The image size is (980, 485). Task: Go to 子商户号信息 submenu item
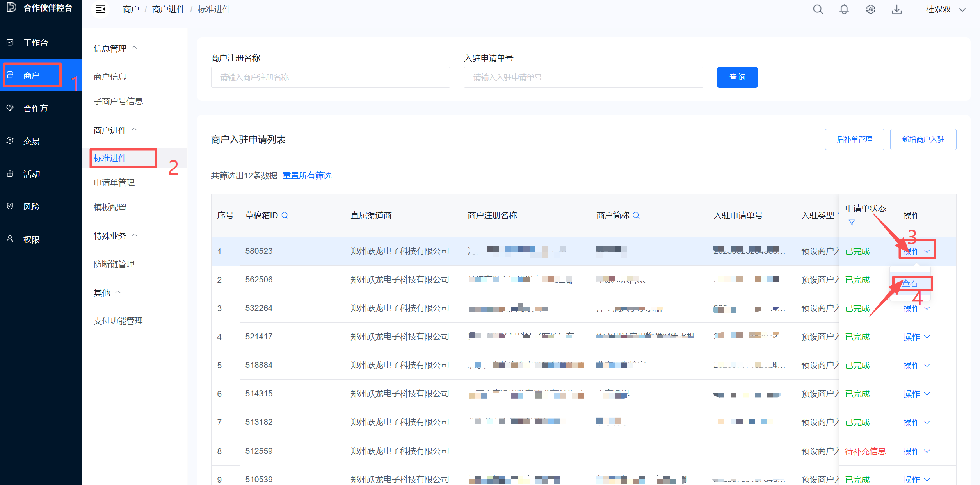coord(118,101)
